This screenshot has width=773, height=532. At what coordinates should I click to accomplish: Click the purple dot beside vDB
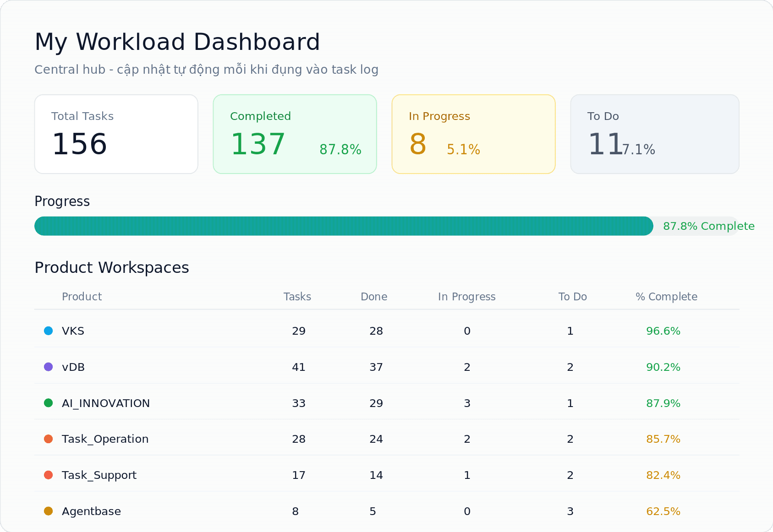click(x=48, y=367)
